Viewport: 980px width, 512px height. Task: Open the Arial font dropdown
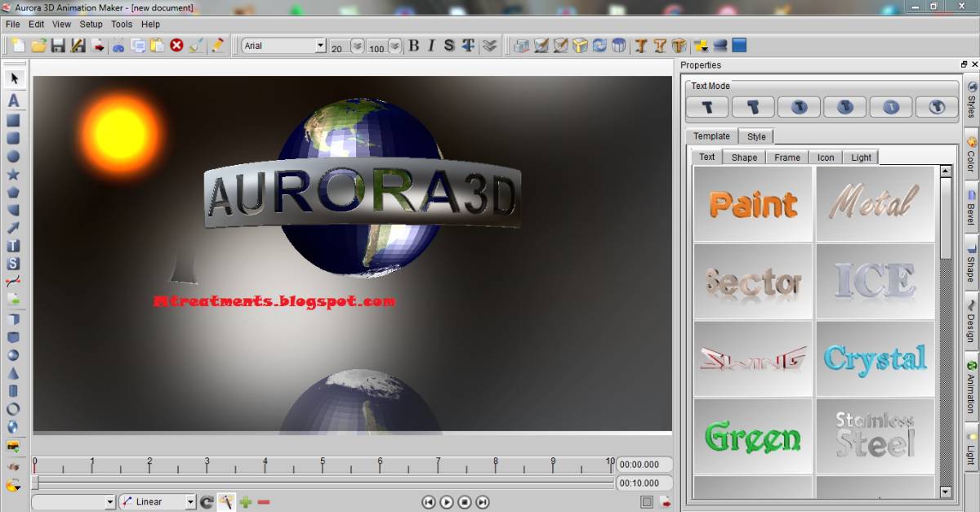tap(320, 46)
